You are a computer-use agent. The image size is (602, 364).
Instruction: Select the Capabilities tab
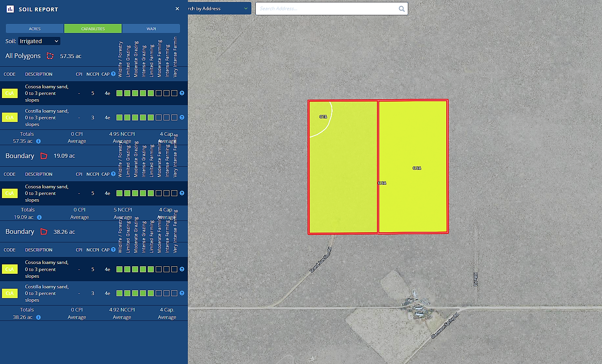pyautogui.click(x=93, y=29)
